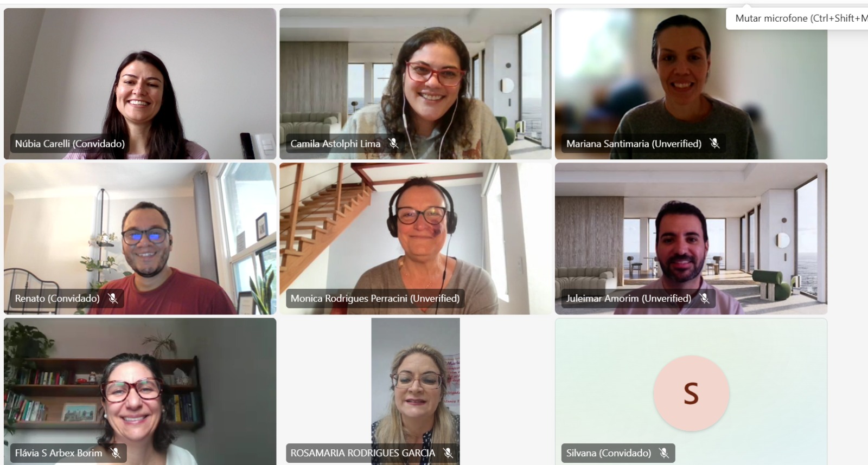Open the video tile labeled Mariana Santimaria
The image size is (868, 465).
point(691,83)
